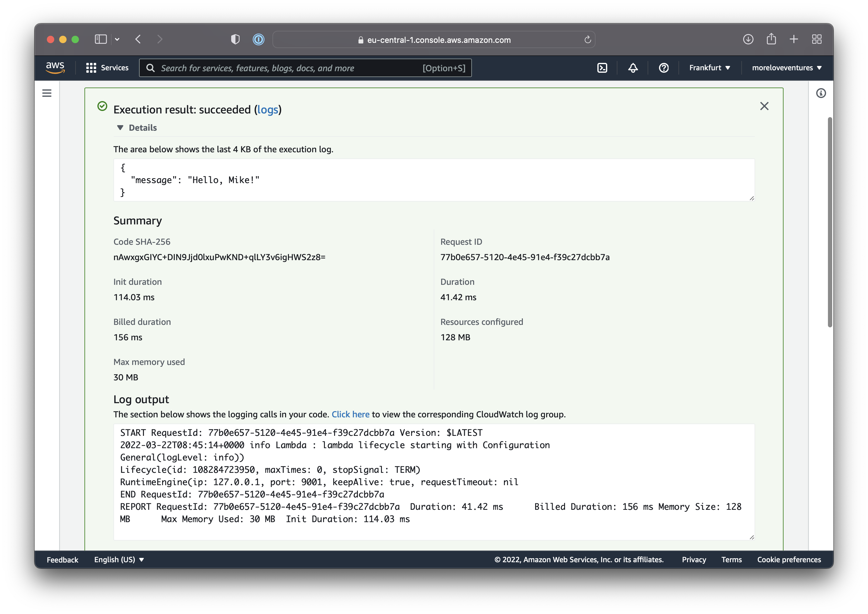The height and width of the screenshot is (614, 868).
Task: Open the AWS CloudShell terminal icon
Action: (x=602, y=68)
